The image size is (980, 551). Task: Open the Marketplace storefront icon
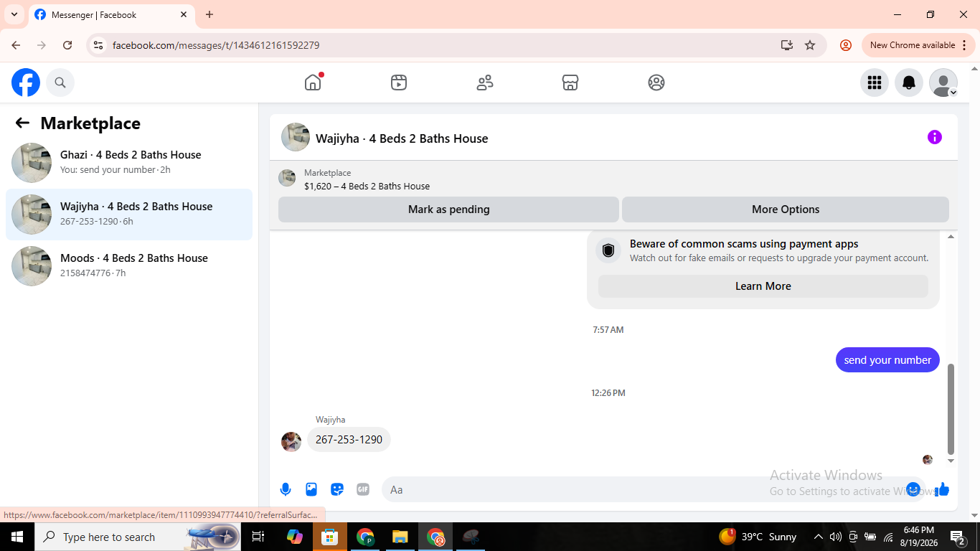click(x=570, y=83)
